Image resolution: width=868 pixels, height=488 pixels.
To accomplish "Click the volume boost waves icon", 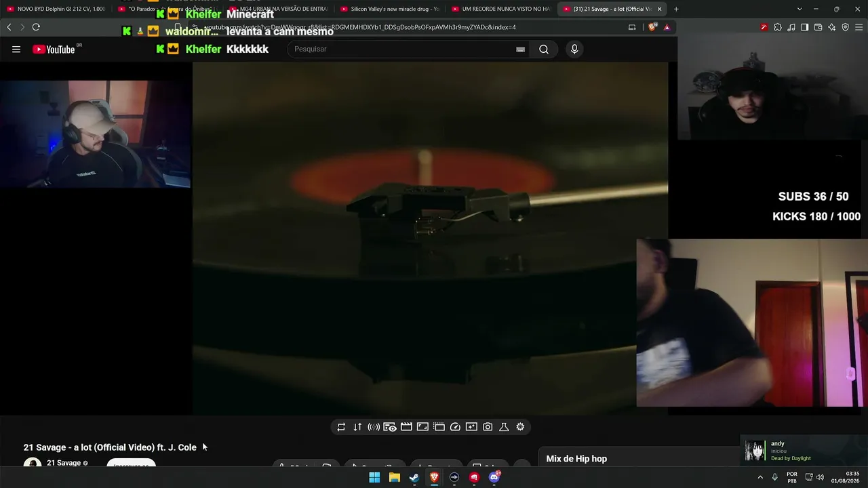I will click(374, 427).
